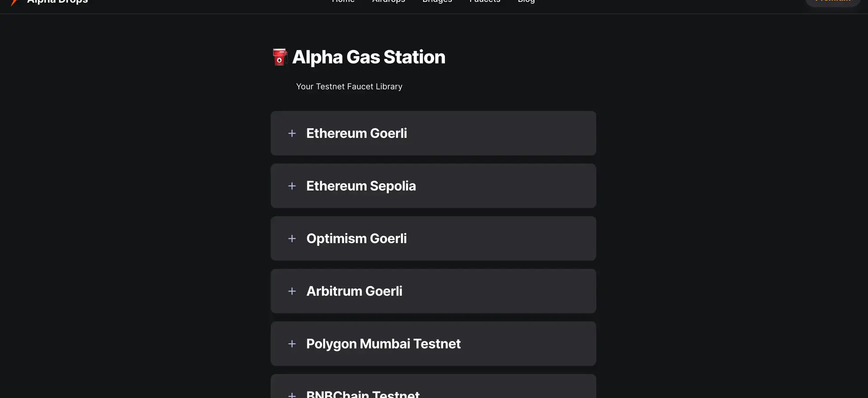Click the Alpha Drops logo icon
Image resolution: width=868 pixels, height=398 pixels.
click(x=14, y=2)
